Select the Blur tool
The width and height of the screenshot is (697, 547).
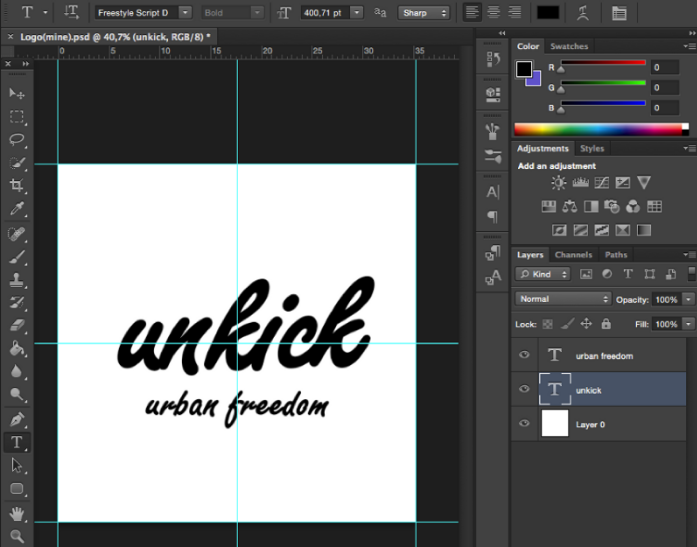[17, 371]
